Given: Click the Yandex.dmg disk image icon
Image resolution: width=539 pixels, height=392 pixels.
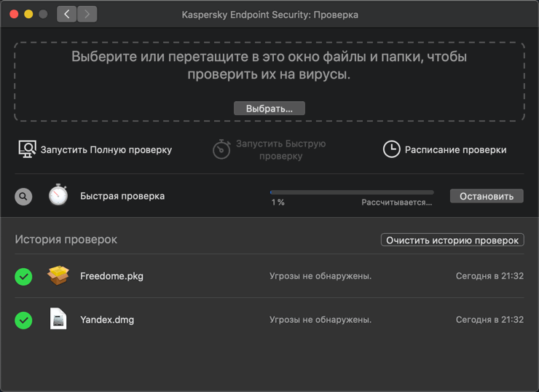Looking at the screenshot, I should pos(58,319).
